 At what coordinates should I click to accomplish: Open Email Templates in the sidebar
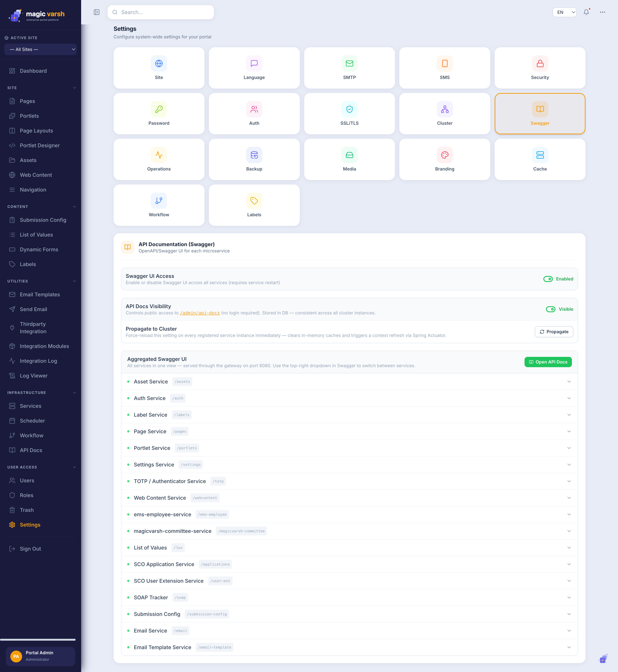click(40, 294)
